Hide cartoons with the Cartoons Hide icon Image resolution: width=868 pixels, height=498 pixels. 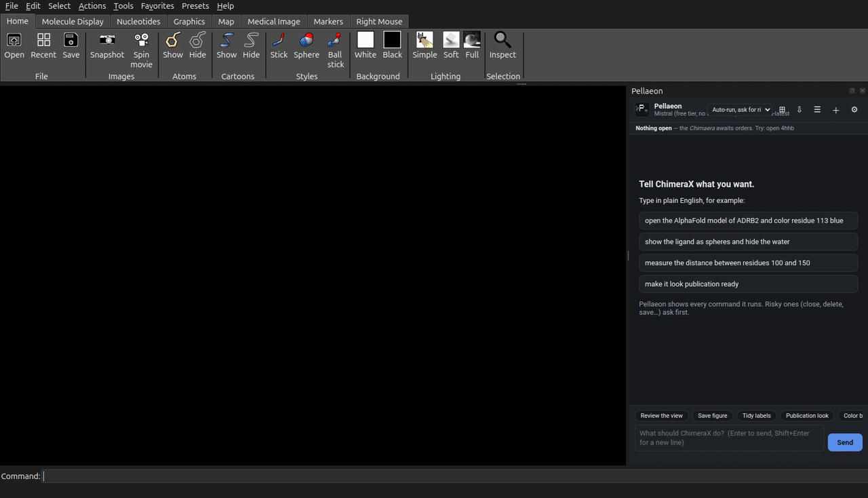[x=251, y=40]
